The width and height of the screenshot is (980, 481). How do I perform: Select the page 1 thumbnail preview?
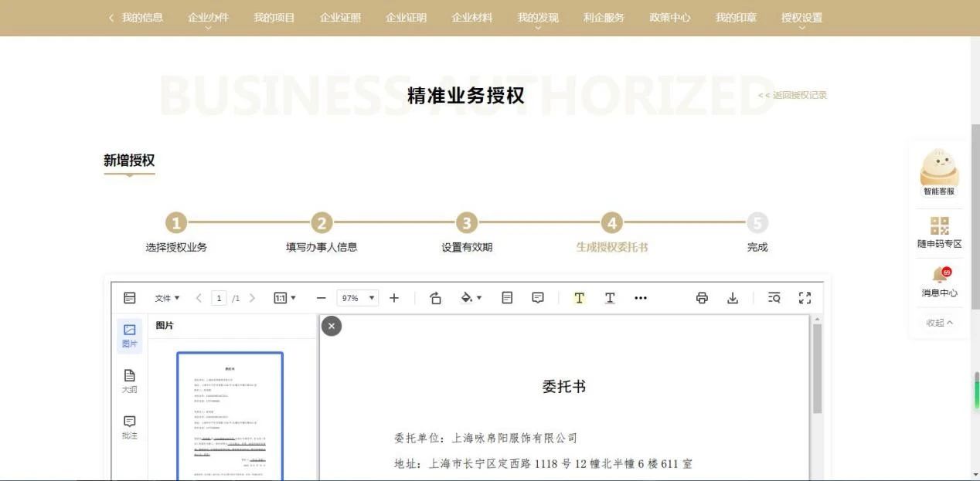230,416
